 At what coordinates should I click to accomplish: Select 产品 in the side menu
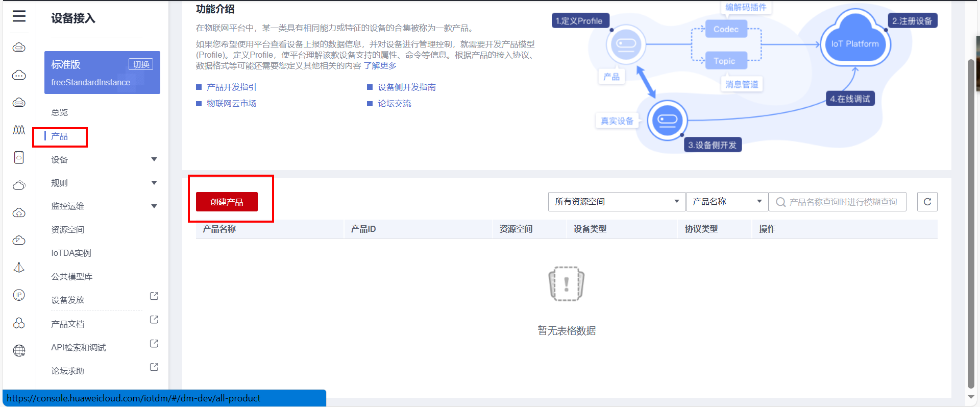point(60,136)
